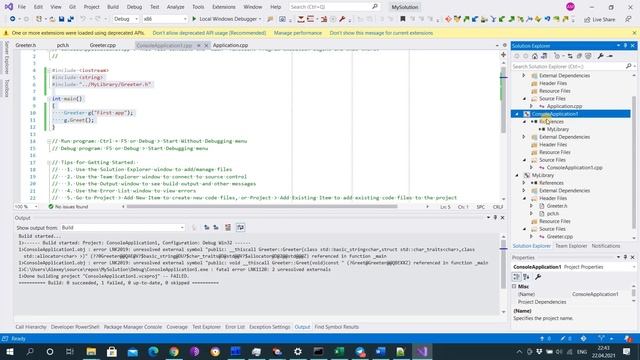The width and height of the screenshot is (640, 360).
Task: Toggle auto-hide pin of Solution Explorer
Action: (625, 46)
